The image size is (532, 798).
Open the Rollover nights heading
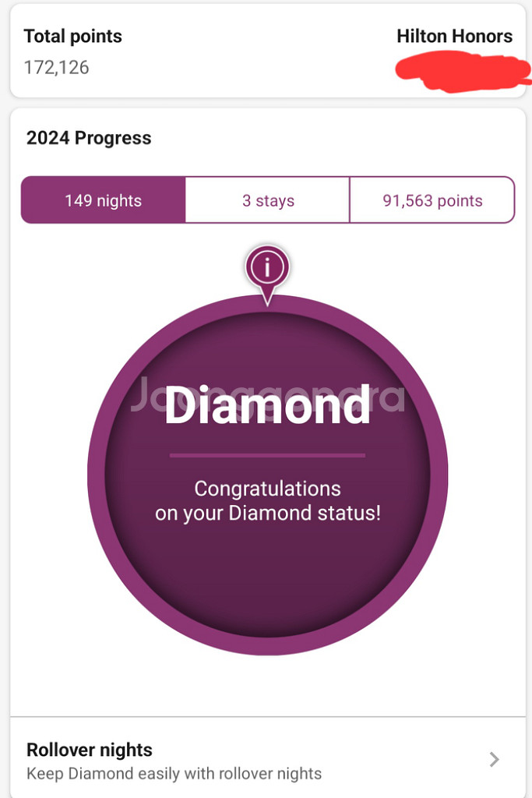point(89,750)
